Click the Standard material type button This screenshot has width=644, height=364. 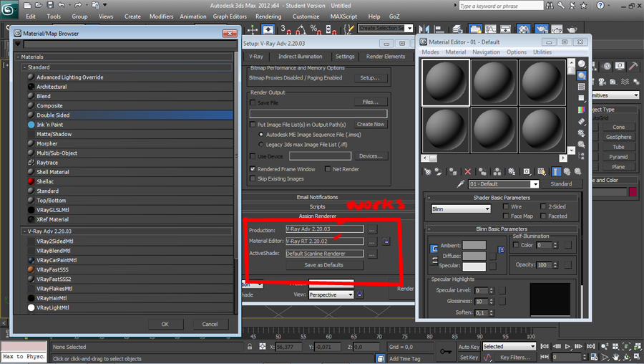tap(561, 184)
